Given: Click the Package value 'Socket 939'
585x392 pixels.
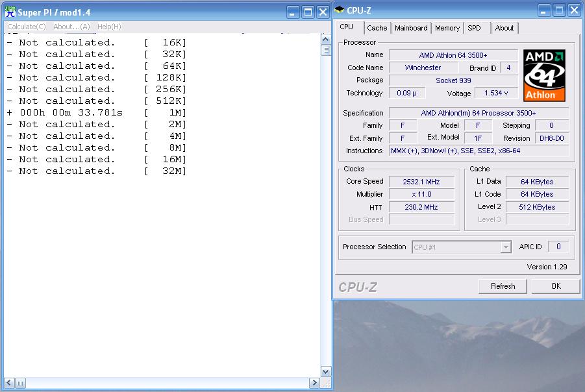Looking at the screenshot, I should tap(453, 80).
